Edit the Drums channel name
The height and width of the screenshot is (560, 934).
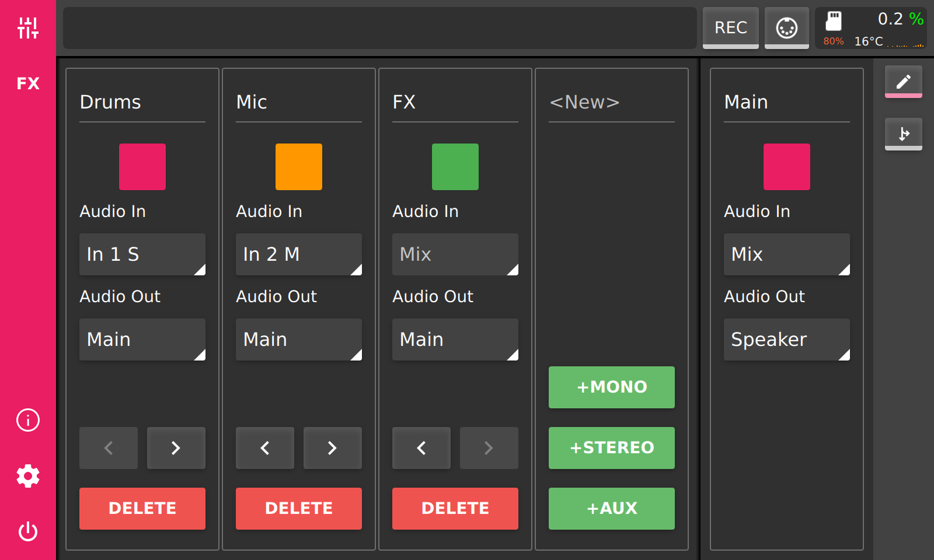pyautogui.click(x=142, y=102)
